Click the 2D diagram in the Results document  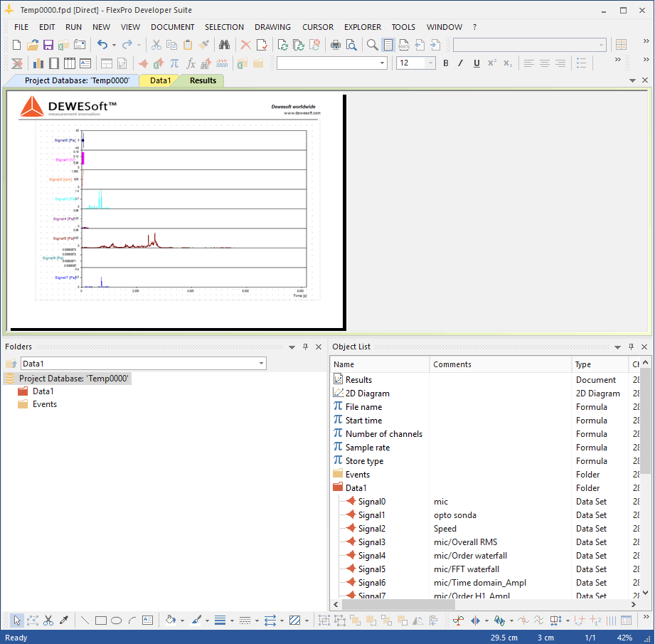178,211
